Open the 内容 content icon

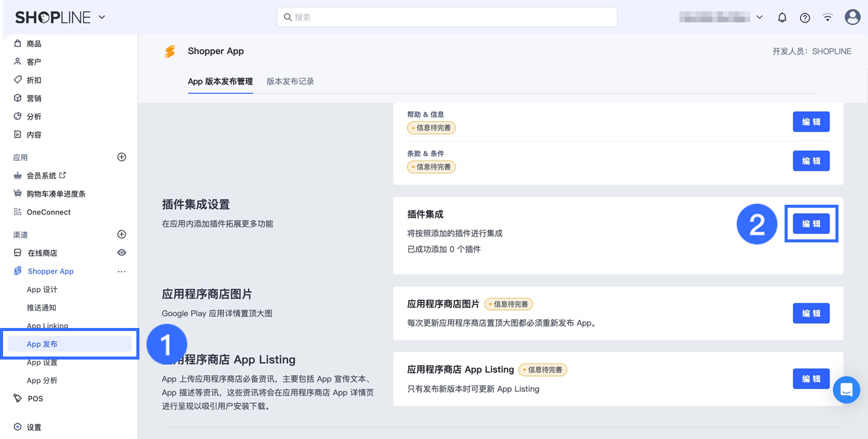coord(18,134)
